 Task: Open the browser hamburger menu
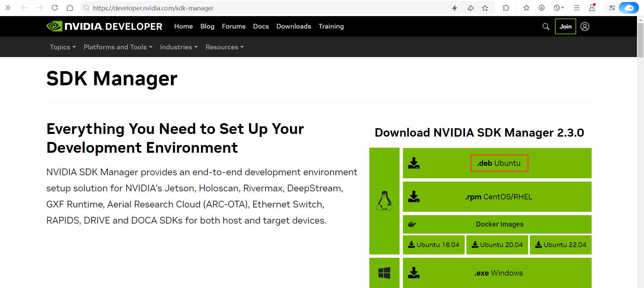tap(577, 8)
